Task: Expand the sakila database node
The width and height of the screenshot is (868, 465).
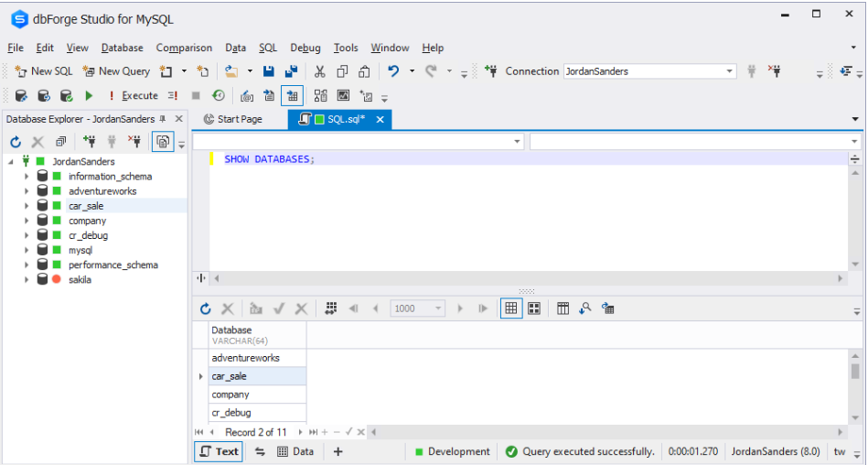Action: coord(26,280)
